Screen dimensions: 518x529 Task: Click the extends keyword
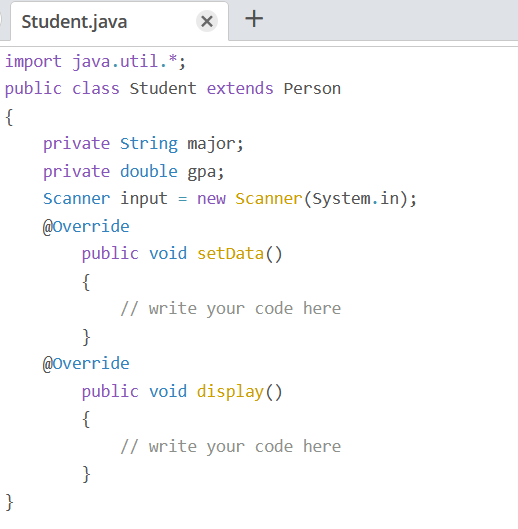point(240,89)
